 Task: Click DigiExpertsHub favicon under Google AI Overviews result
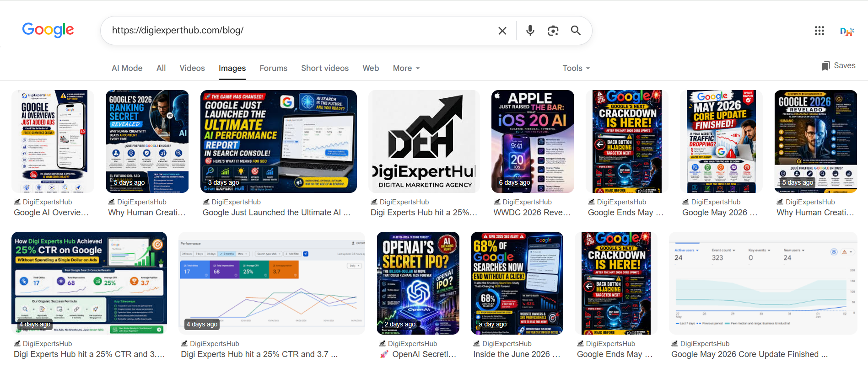click(x=17, y=202)
